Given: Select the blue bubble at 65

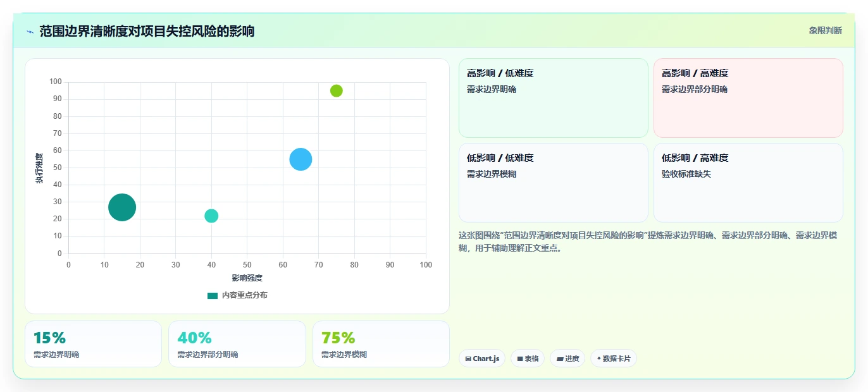Looking at the screenshot, I should point(301,159).
